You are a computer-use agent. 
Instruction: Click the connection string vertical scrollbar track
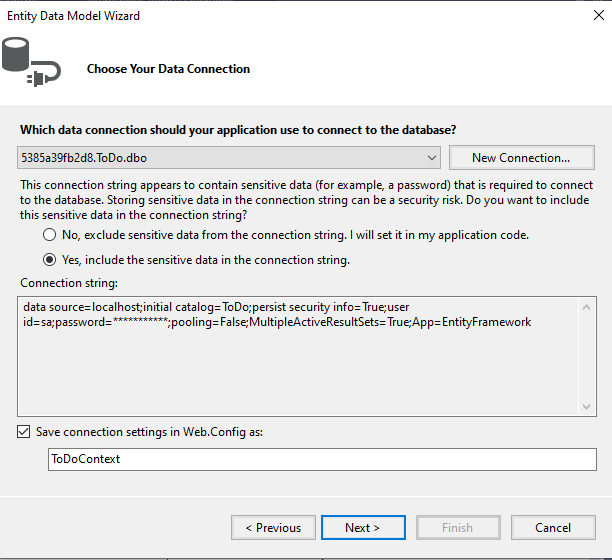[x=588, y=355]
